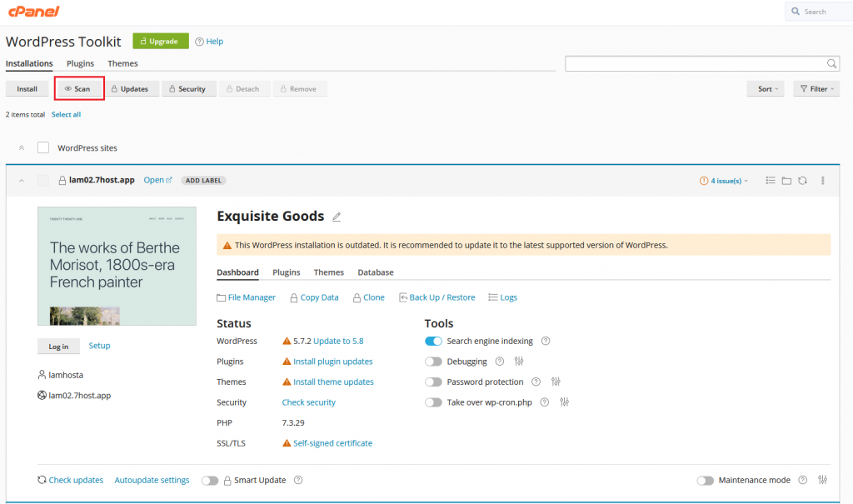Click the Install button
853x504 pixels.
point(27,88)
